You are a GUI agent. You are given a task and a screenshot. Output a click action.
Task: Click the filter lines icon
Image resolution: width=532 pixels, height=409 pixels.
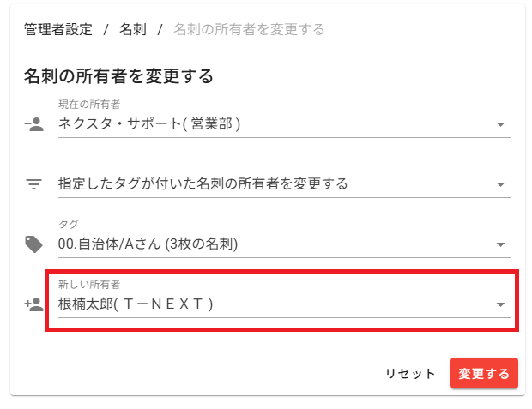click(33, 183)
